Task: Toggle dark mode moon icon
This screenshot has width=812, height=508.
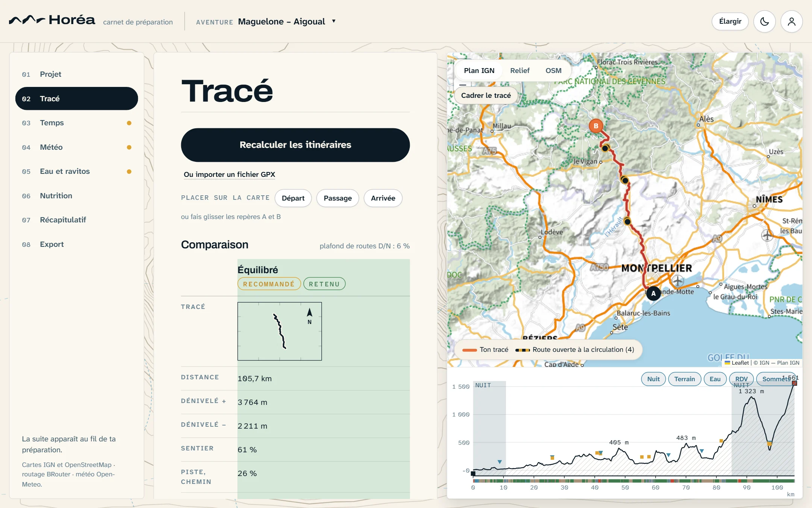Action: point(764,21)
